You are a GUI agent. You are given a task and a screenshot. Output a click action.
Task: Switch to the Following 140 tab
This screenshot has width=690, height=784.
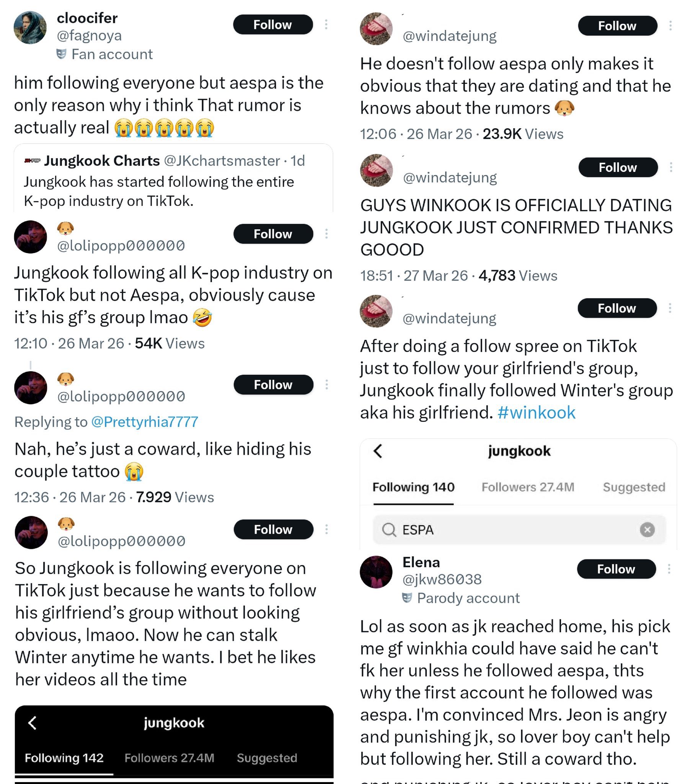coord(413,487)
